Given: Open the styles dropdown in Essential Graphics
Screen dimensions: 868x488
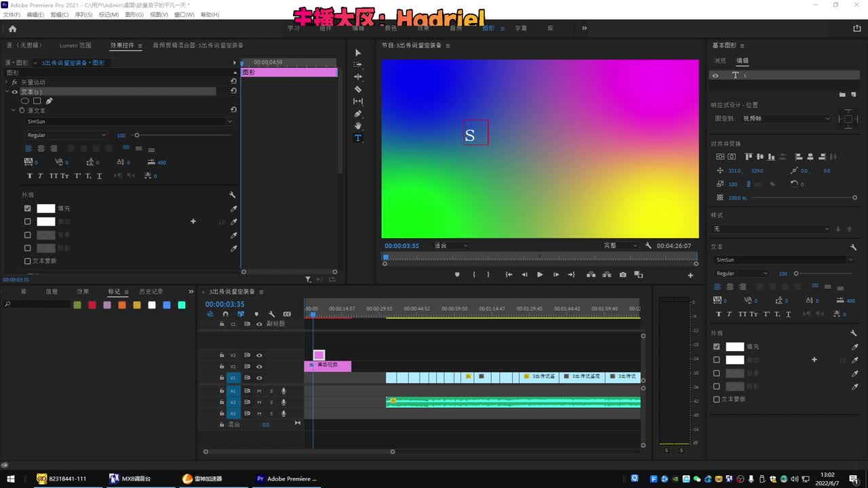Looking at the screenshot, I should [771, 229].
